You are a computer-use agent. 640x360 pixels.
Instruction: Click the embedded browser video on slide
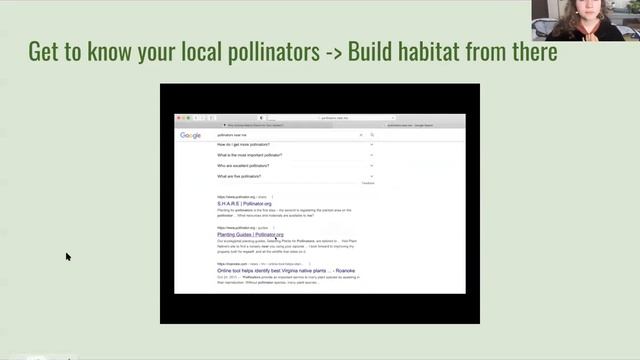point(320,204)
